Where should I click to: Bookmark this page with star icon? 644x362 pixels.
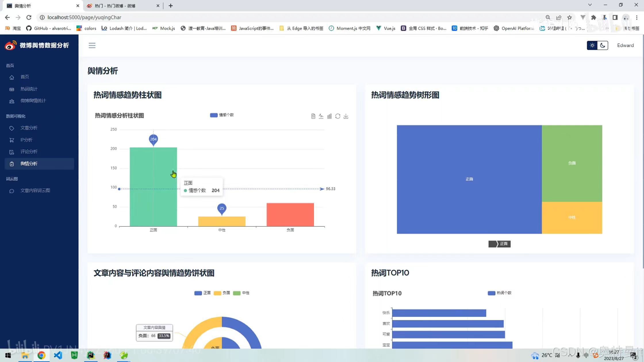click(570, 18)
